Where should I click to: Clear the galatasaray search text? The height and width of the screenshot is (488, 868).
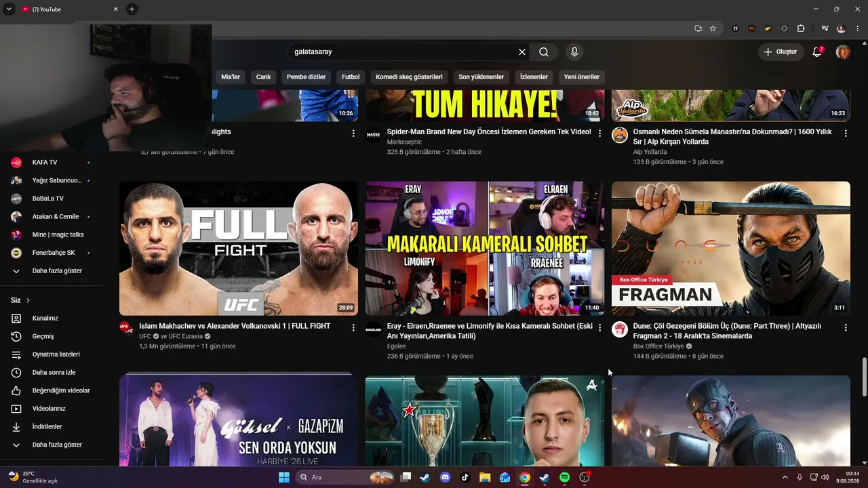(x=522, y=52)
